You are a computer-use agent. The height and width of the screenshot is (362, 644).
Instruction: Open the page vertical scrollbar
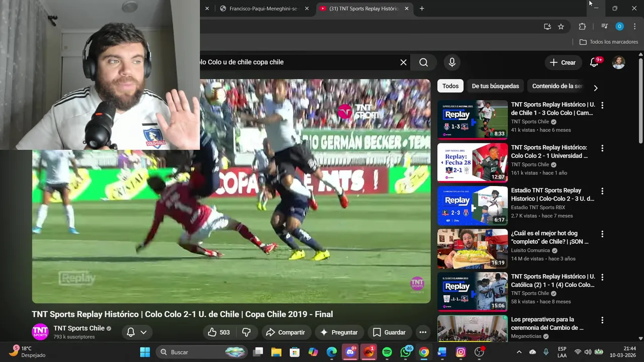tap(640, 101)
